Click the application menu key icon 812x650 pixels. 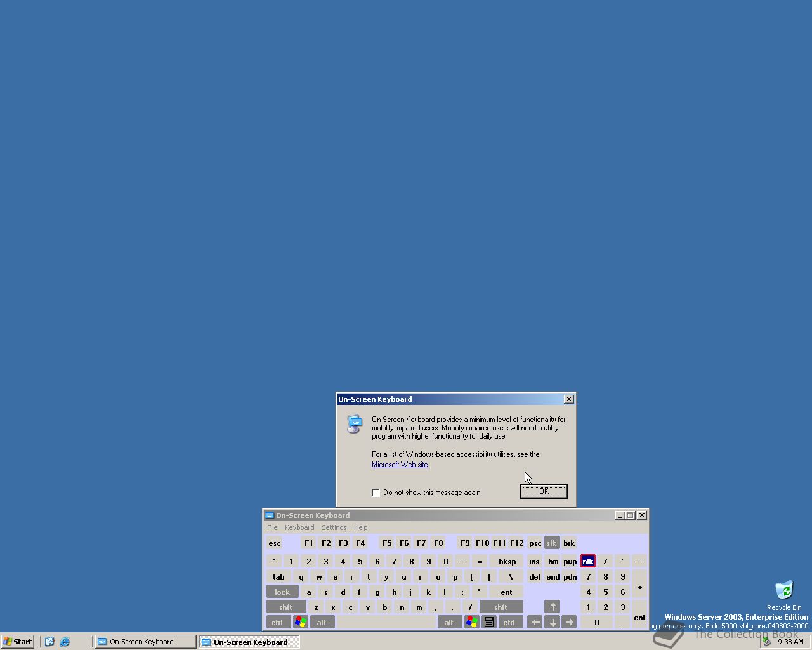tap(489, 622)
